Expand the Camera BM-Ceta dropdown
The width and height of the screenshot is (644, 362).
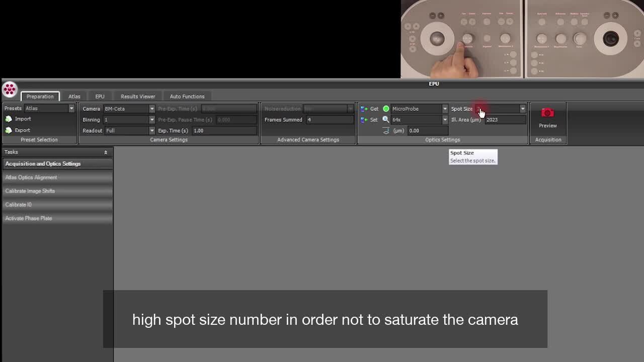coord(151,109)
